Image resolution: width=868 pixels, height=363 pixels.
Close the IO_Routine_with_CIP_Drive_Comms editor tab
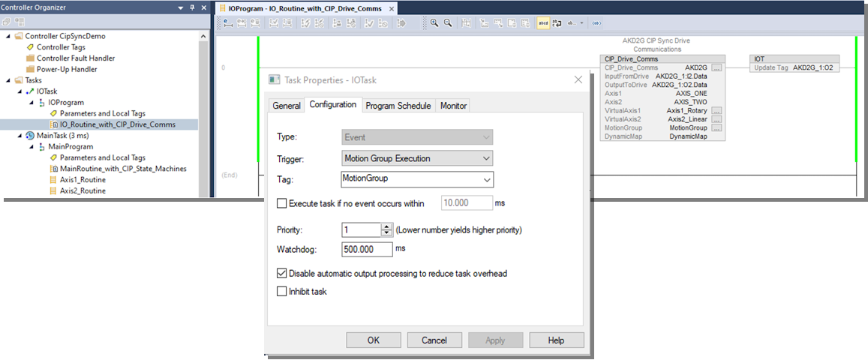(390, 9)
